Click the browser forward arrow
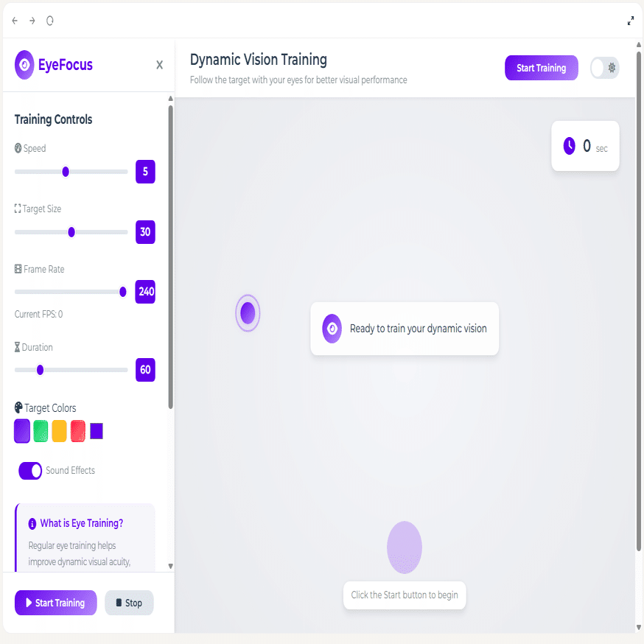644x644 pixels. (x=32, y=21)
